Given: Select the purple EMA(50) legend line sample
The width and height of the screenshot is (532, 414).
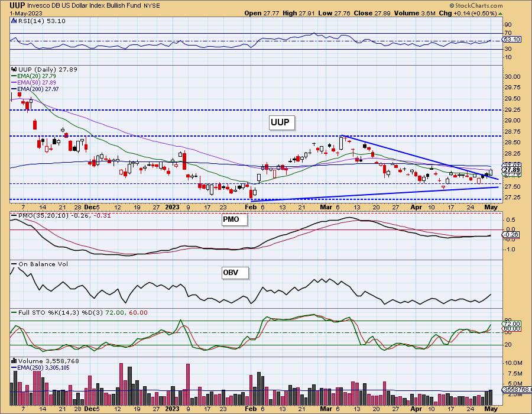Looking at the screenshot, I should pyautogui.click(x=14, y=83).
